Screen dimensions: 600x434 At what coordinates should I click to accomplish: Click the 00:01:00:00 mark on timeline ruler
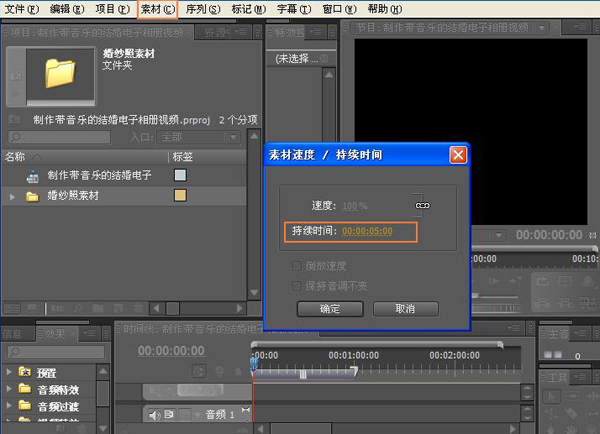tap(354, 356)
